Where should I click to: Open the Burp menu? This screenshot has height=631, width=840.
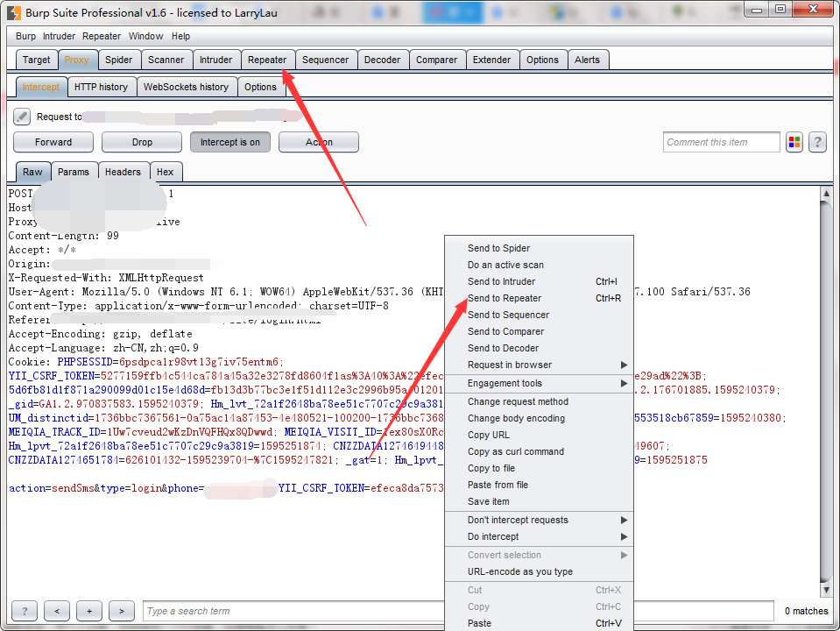click(25, 36)
